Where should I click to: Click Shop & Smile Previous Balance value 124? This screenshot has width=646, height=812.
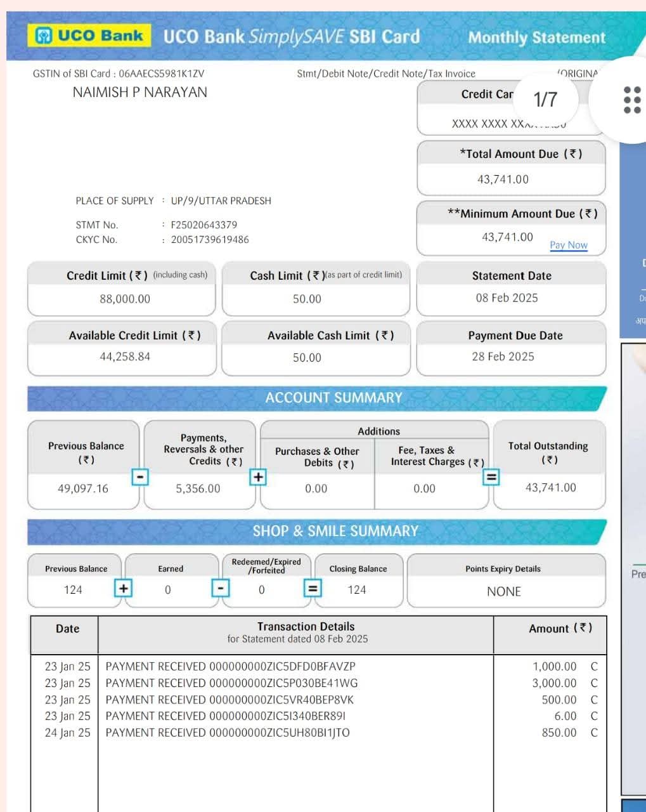(x=73, y=590)
